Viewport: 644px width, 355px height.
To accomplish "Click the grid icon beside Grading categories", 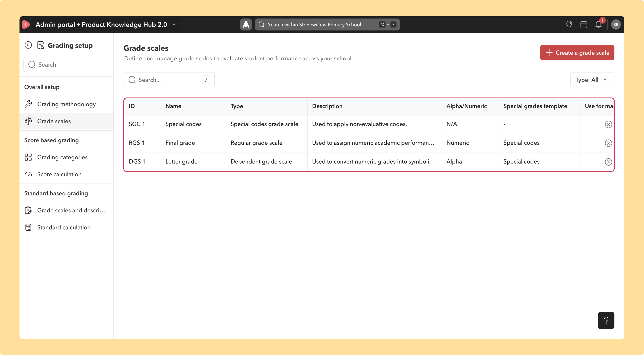I will click(28, 157).
